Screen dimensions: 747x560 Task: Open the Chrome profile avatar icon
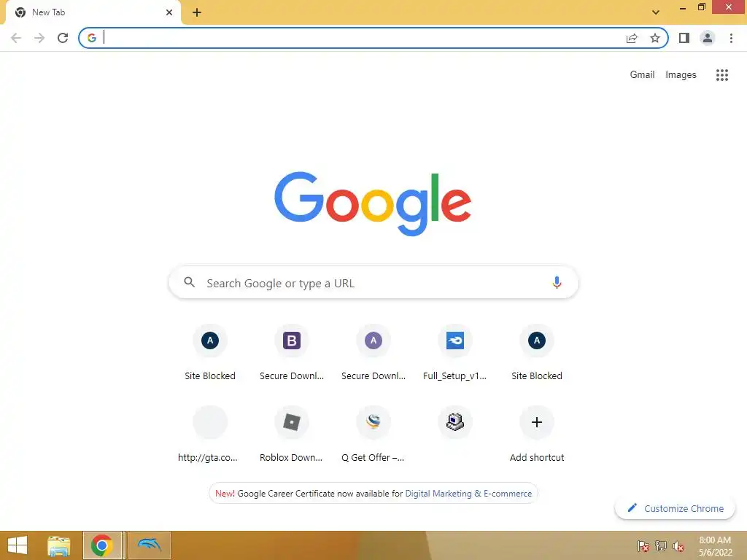coord(708,38)
